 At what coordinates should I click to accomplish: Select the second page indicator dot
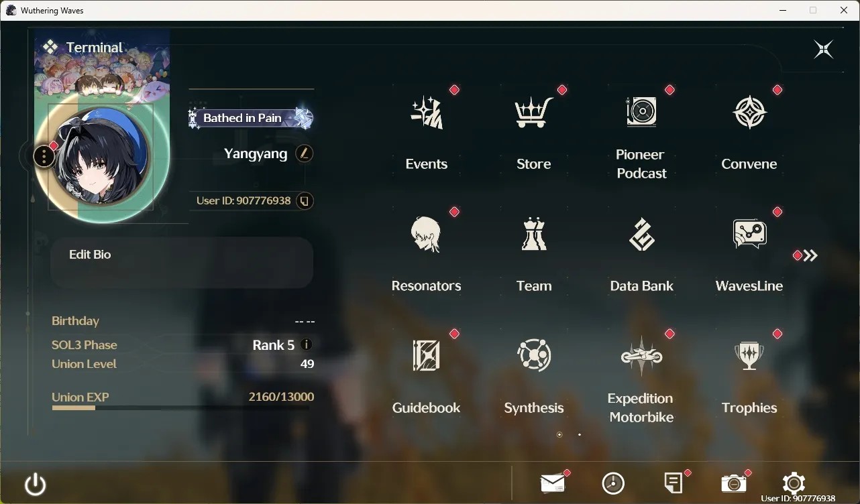pos(580,434)
